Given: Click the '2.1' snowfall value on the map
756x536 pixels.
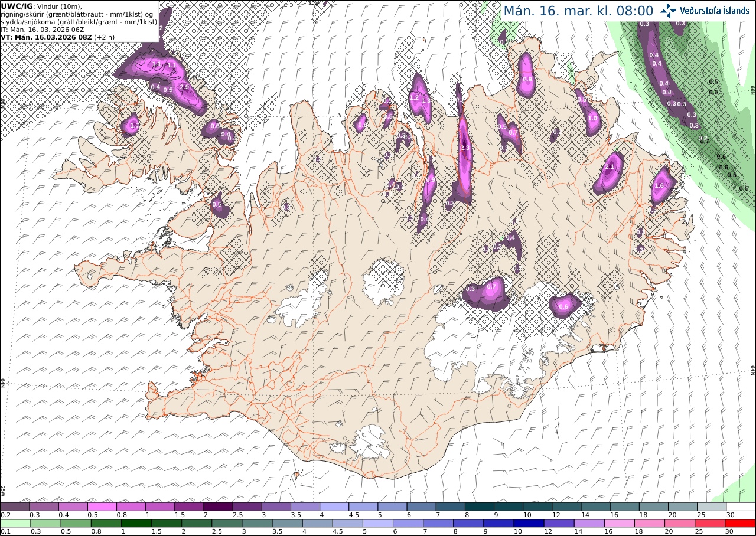Looking at the screenshot, I should (x=610, y=168).
